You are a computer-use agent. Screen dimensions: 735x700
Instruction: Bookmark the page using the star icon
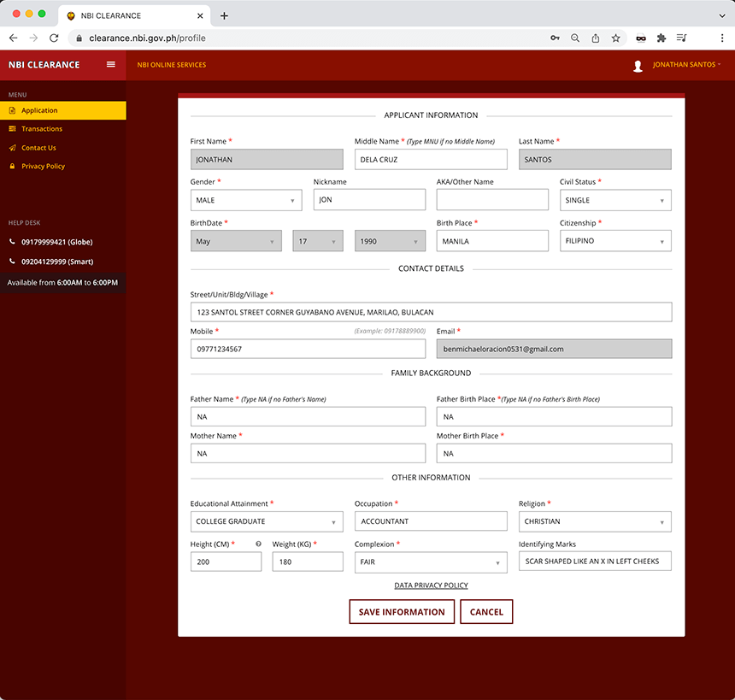click(616, 38)
